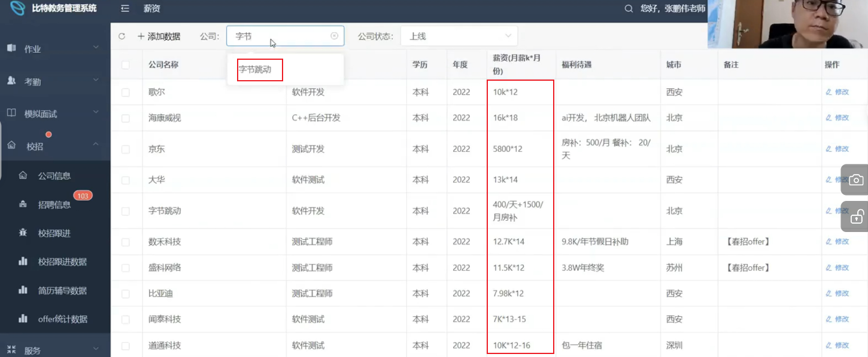Click 修改 link for 大华 row
The width and height of the screenshot is (868, 357).
pyautogui.click(x=842, y=180)
